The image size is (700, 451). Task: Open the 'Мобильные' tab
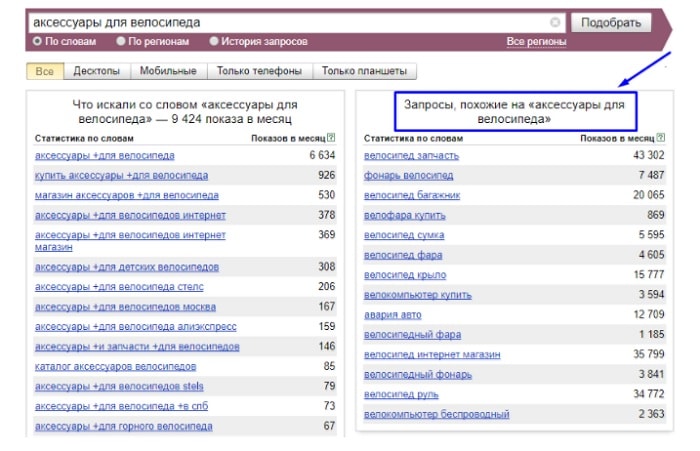(167, 72)
